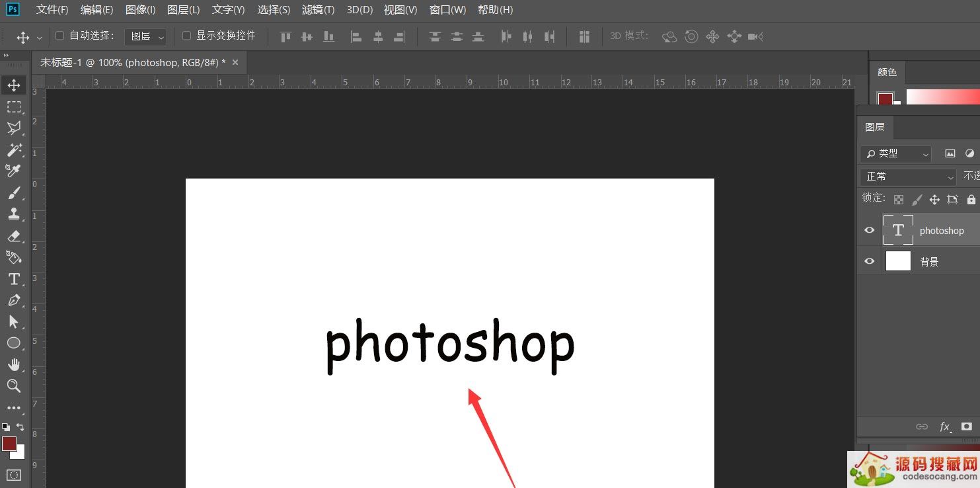The height and width of the screenshot is (488, 980).
Task: Select the Brush tool
Action: (x=14, y=193)
